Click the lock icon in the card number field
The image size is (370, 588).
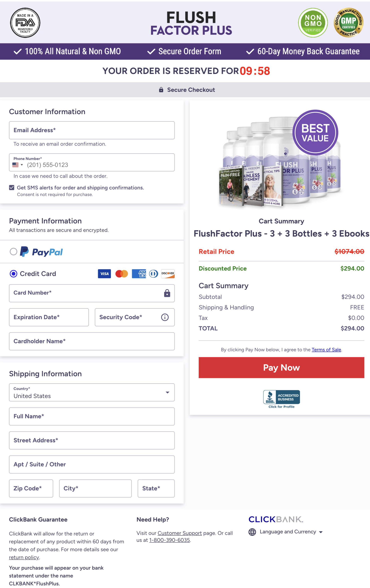[167, 293]
